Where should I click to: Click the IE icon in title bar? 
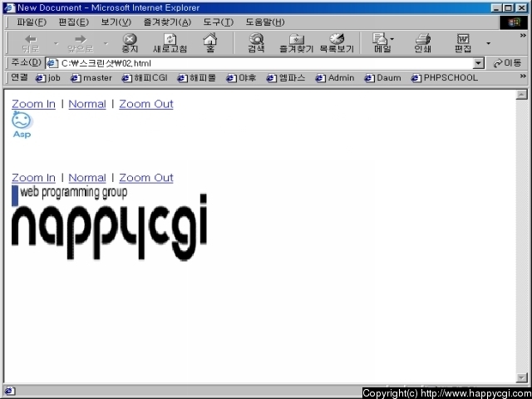pos(9,7)
